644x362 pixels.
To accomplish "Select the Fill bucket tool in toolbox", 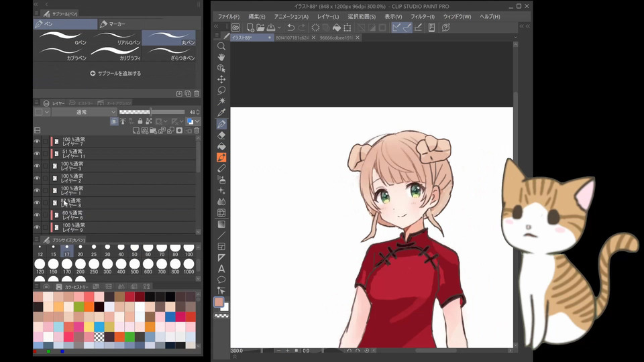I will click(x=221, y=146).
